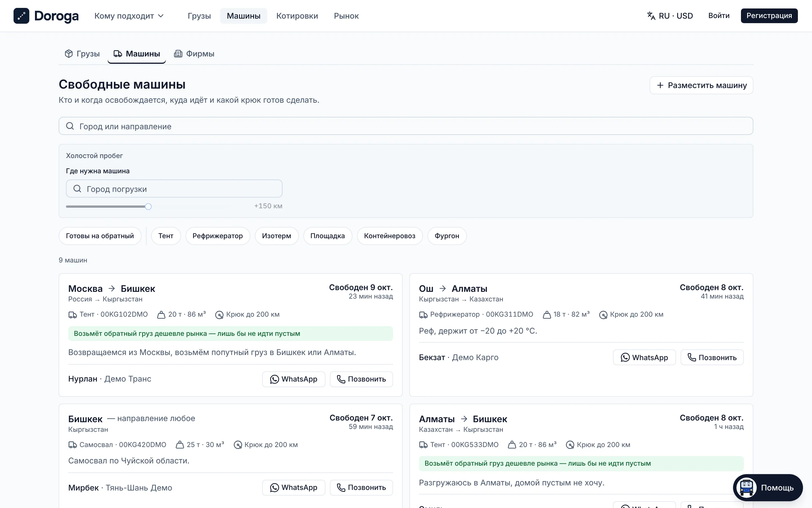This screenshot has height=508, width=812.
Task: Click the truck icon next to Тент · 00KG102DMO
Action: (72, 315)
